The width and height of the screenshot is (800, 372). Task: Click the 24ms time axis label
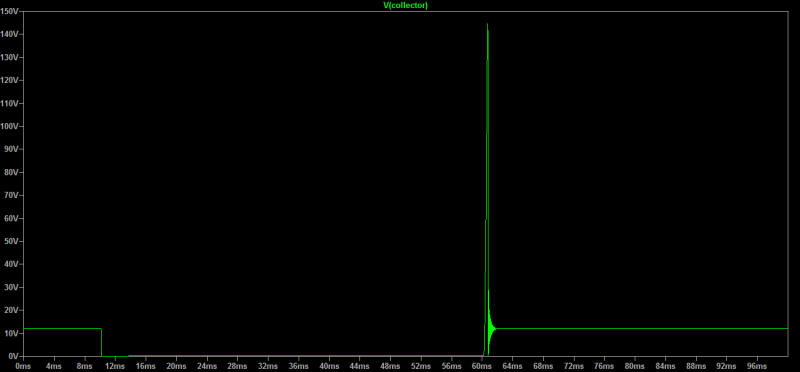coord(207,366)
